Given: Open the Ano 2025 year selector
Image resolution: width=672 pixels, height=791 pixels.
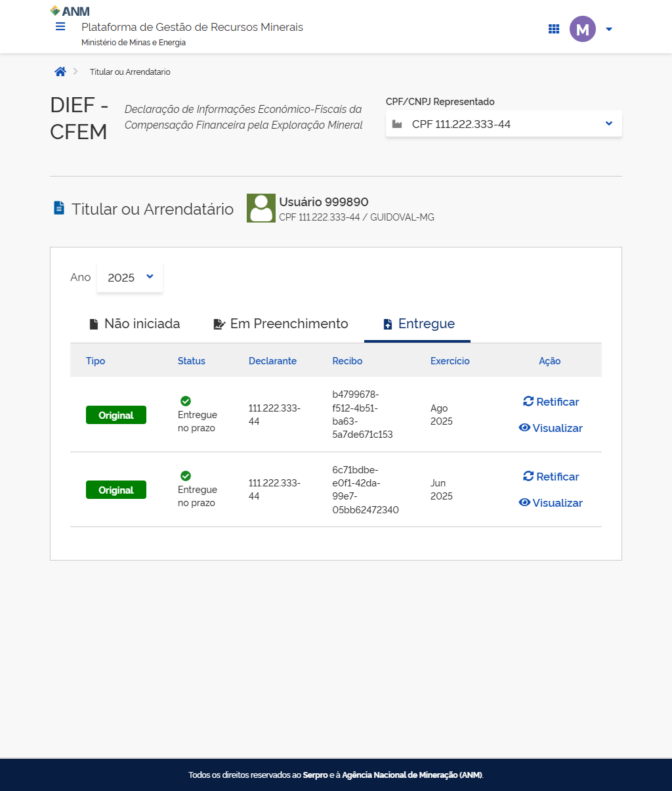Looking at the screenshot, I should [130, 278].
